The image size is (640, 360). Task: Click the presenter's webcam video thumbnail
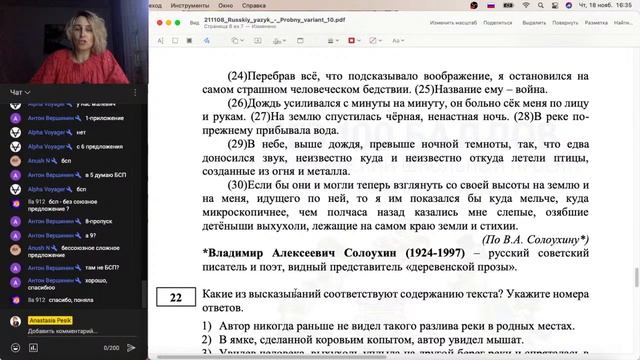[x=74, y=42]
